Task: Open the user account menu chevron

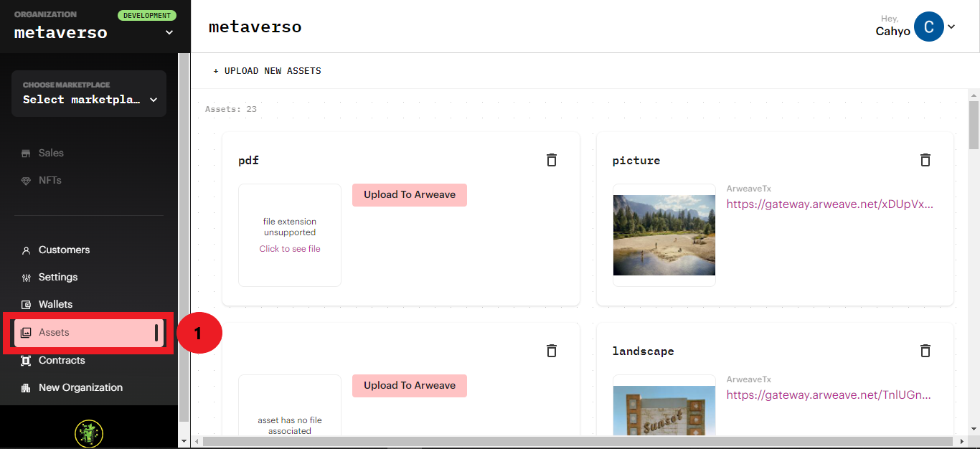Action: tap(951, 27)
